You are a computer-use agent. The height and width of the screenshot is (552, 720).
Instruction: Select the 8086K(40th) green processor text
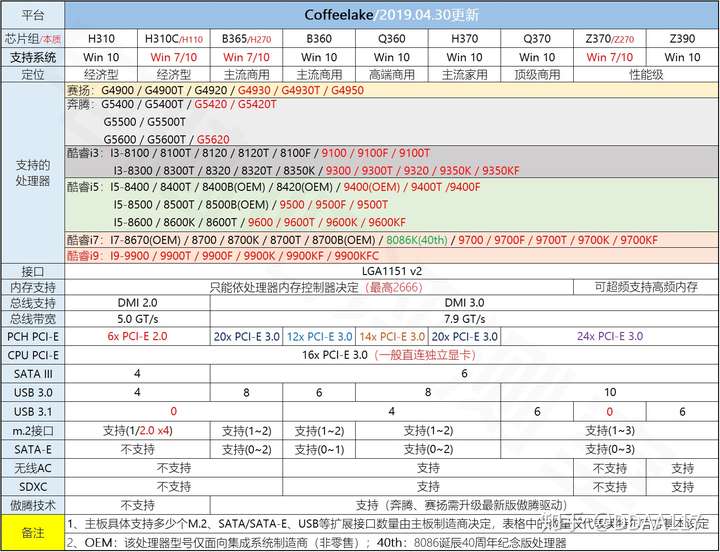pos(416,240)
